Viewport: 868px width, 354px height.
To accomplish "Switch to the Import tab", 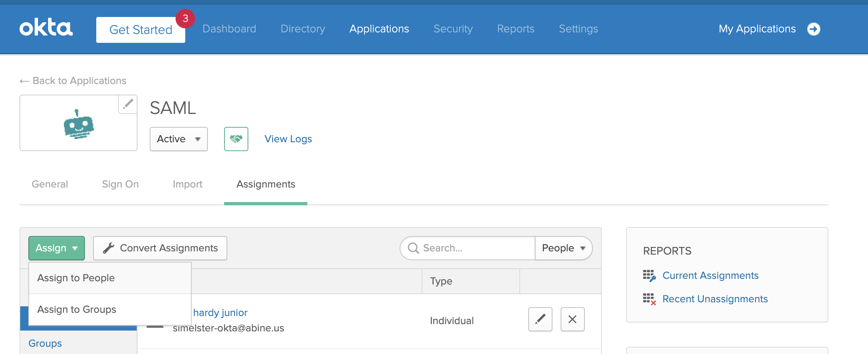I will [188, 184].
